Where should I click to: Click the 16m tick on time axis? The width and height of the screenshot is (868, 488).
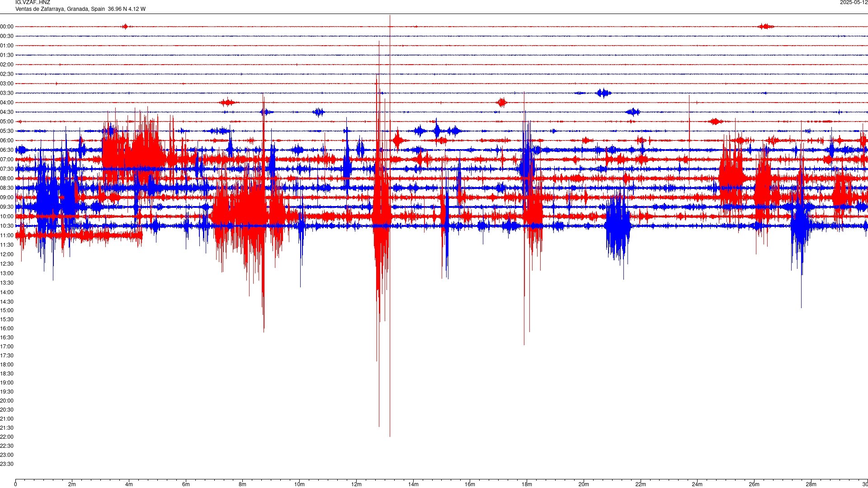(x=470, y=484)
